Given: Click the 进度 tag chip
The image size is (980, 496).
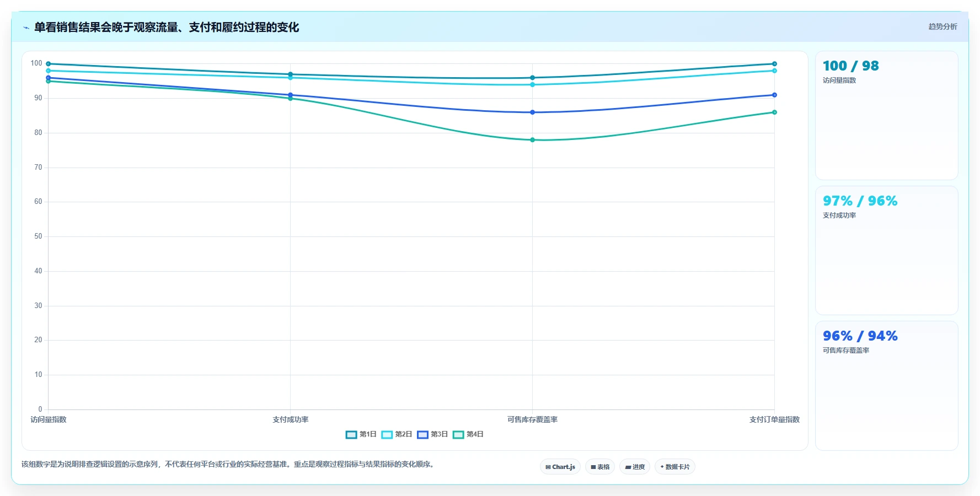Looking at the screenshot, I should [635, 467].
